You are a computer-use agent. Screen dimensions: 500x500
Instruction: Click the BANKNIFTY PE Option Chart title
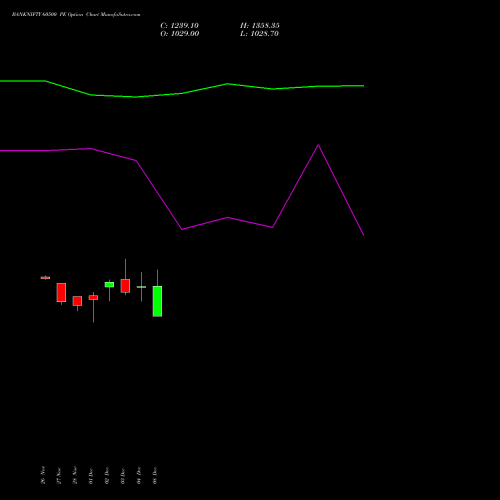coord(76,14)
